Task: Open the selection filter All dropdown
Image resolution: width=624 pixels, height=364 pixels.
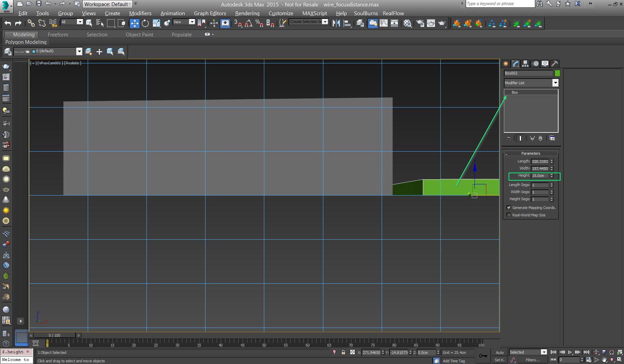Action: click(72, 22)
